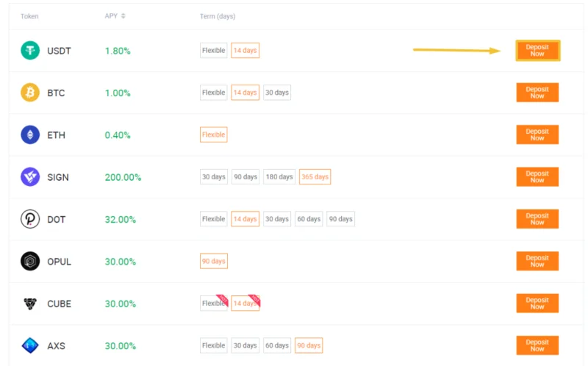Click Deposit Now for OPUL

click(537, 261)
